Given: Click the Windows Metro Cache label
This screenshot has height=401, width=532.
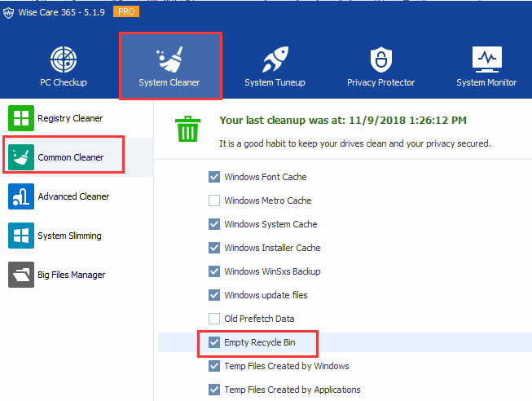Looking at the screenshot, I should [x=268, y=200].
